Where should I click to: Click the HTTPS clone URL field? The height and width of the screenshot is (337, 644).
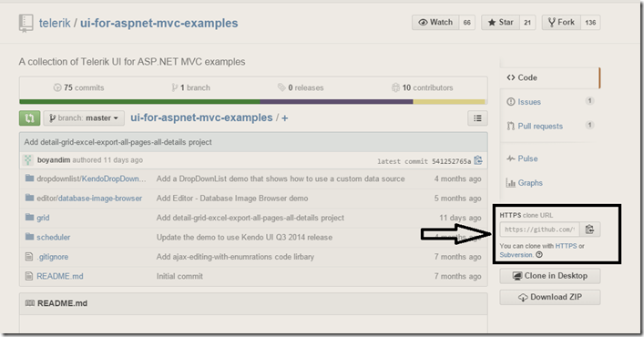tap(539, 230)
